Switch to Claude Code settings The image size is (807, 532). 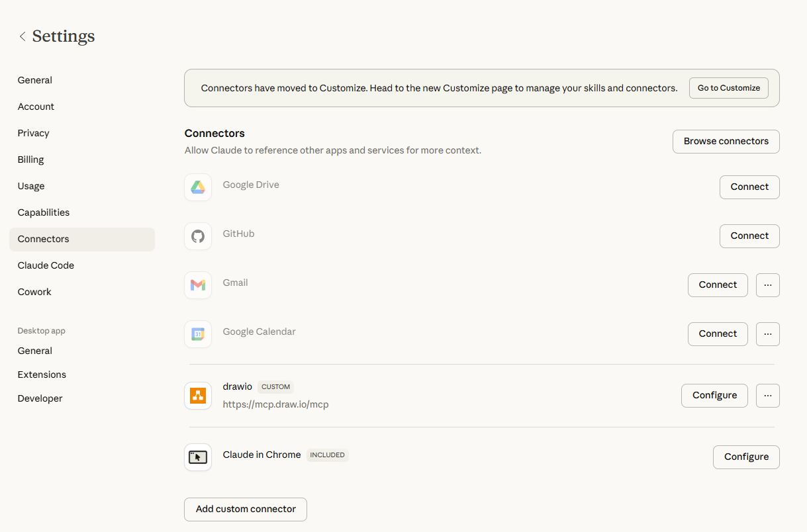click(x=46, y=265)
